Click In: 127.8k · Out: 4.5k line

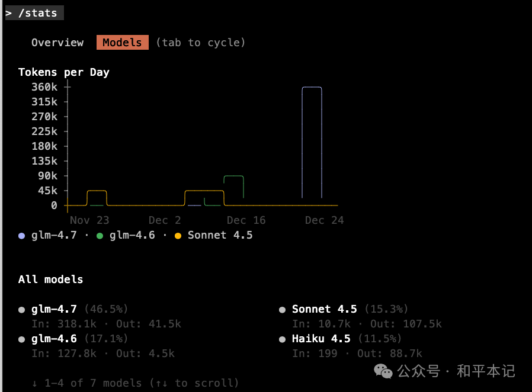[103, 354]
